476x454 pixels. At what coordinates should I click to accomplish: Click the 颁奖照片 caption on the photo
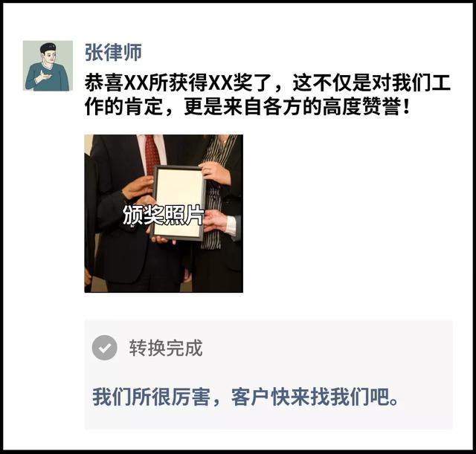(x=164, y=215)
